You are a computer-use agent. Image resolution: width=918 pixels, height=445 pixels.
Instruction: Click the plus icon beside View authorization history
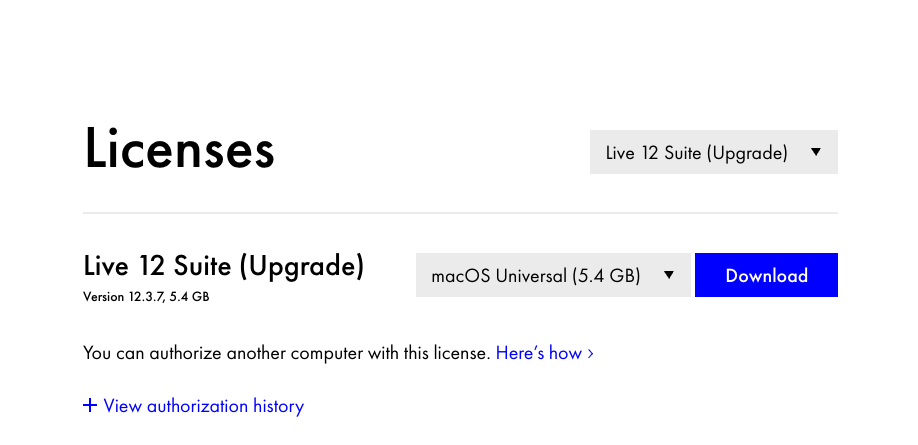click(x=90, y=405)
